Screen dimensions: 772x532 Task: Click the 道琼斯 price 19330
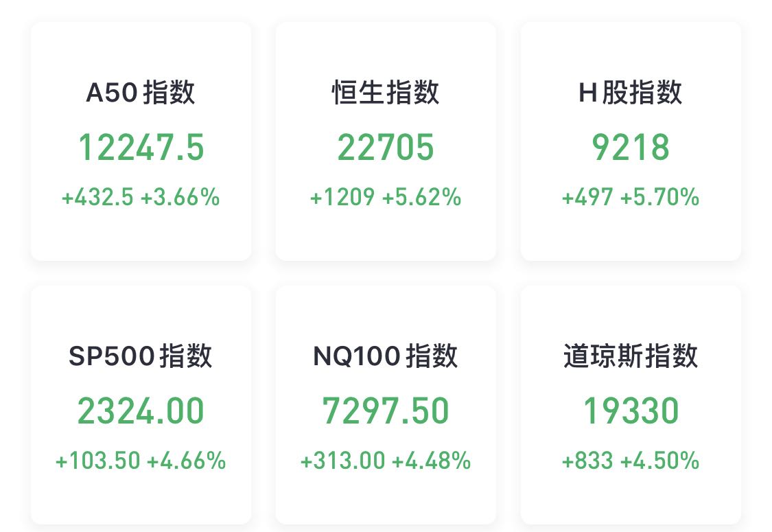(x=631, y=410)
